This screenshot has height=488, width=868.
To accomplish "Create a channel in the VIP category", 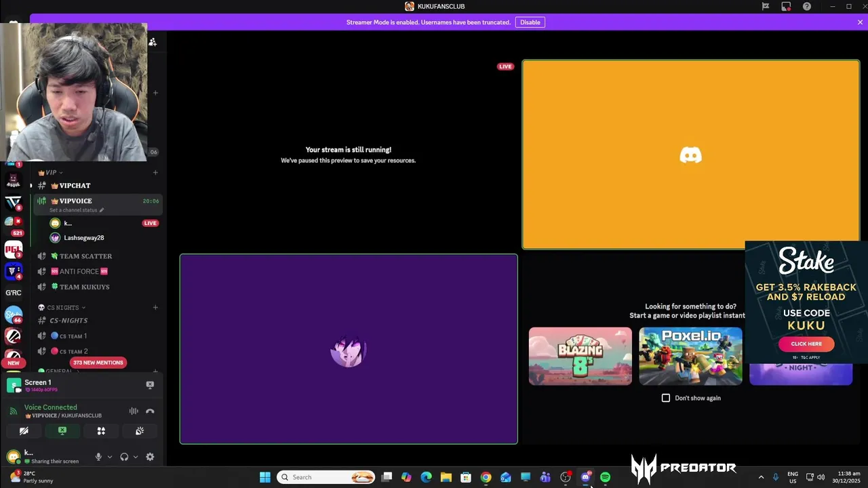I will (x=155, y=173).
